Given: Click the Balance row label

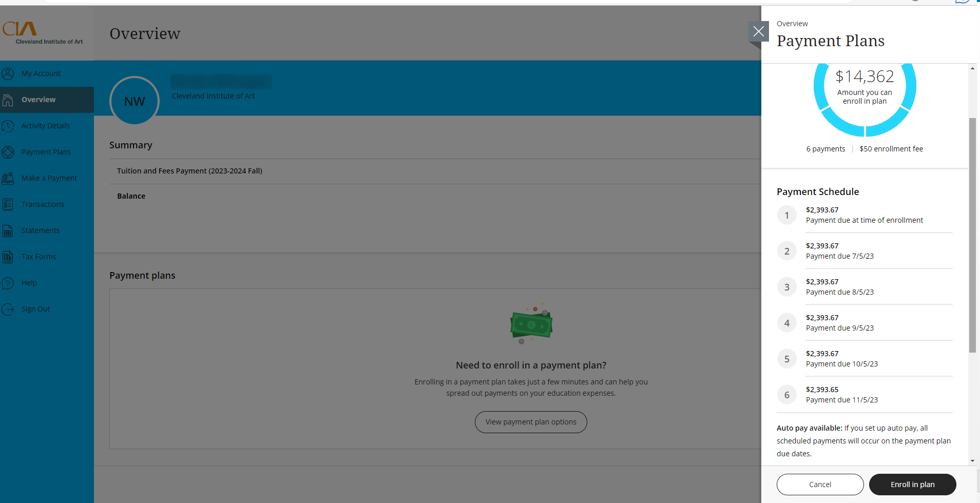Looking at the screenshot, I should 131,196.
